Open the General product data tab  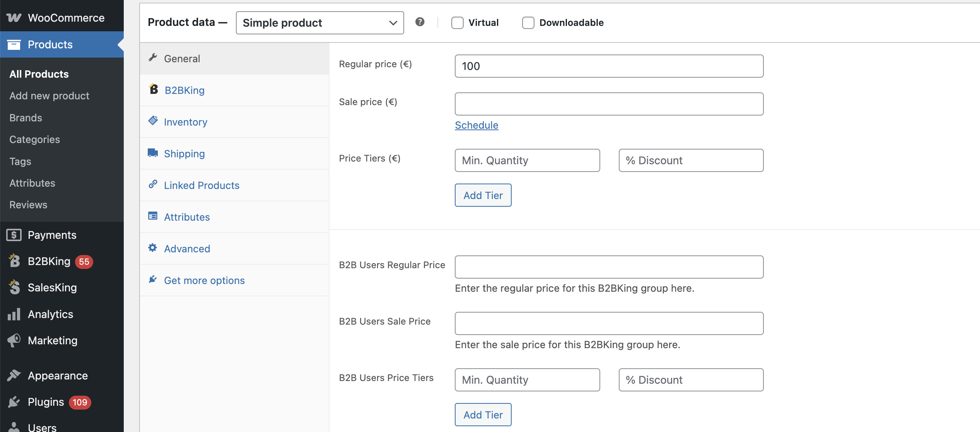234,59
